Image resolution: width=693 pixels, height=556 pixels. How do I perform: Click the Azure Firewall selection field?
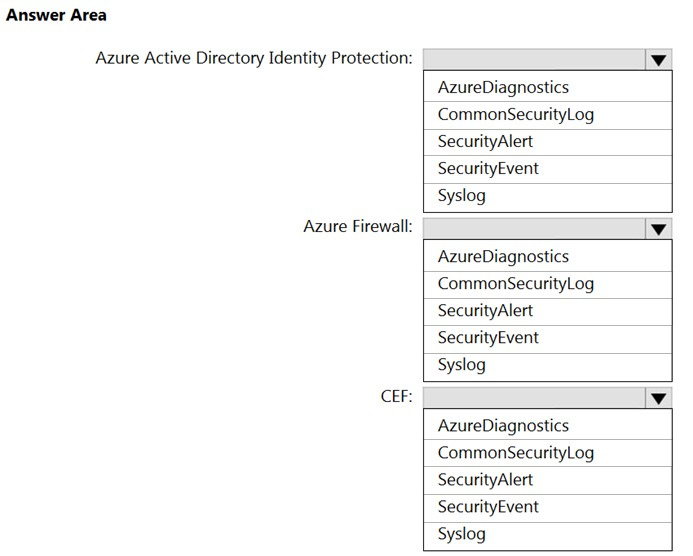tap(532, 228)
